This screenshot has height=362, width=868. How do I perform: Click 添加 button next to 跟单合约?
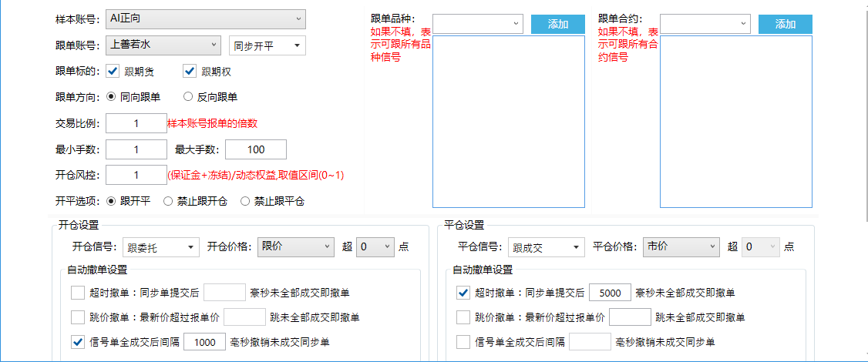click(786, 25)
